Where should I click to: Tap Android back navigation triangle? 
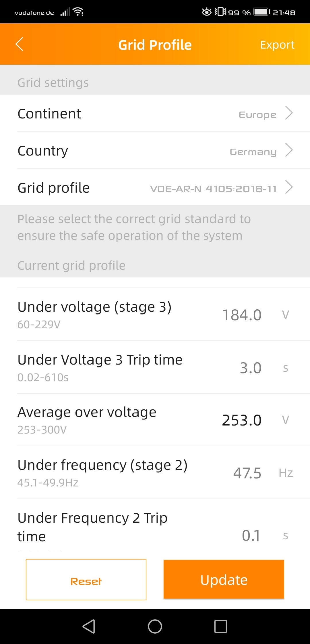point(89,626)
